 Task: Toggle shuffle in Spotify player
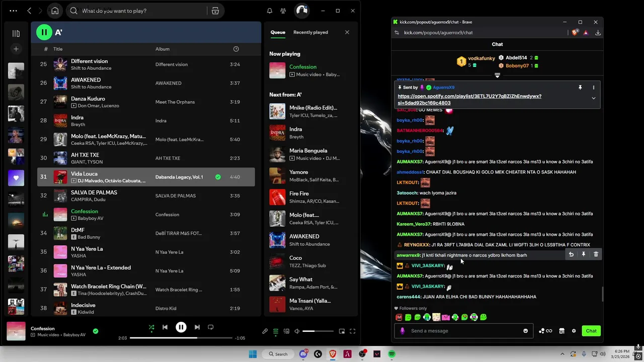pos(151,327)
